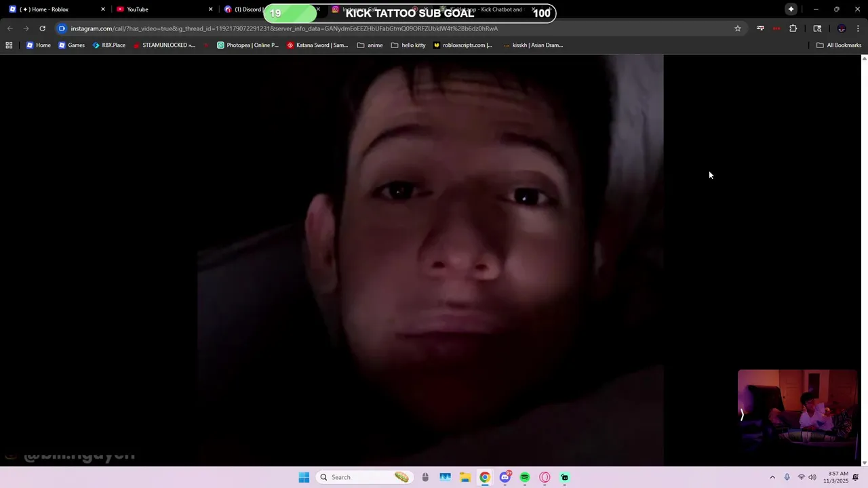Open File Explorer from the taskbar
The width and height of the screenshot is (868, 488).
pyautogui.click(x=465, y=477)
